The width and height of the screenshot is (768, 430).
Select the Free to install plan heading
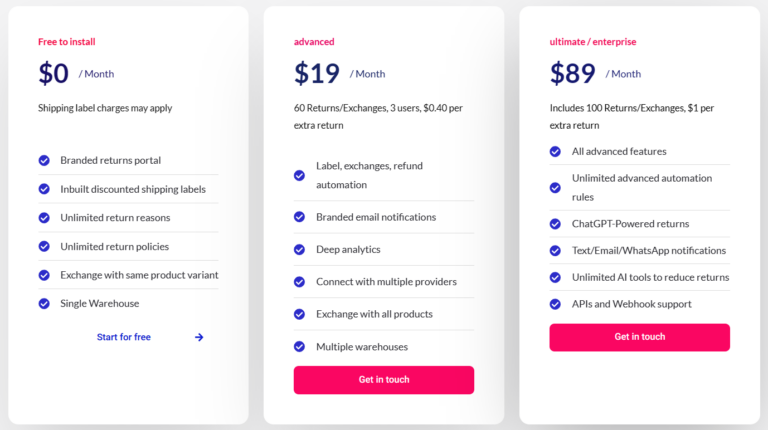click(x=67, y=42)
